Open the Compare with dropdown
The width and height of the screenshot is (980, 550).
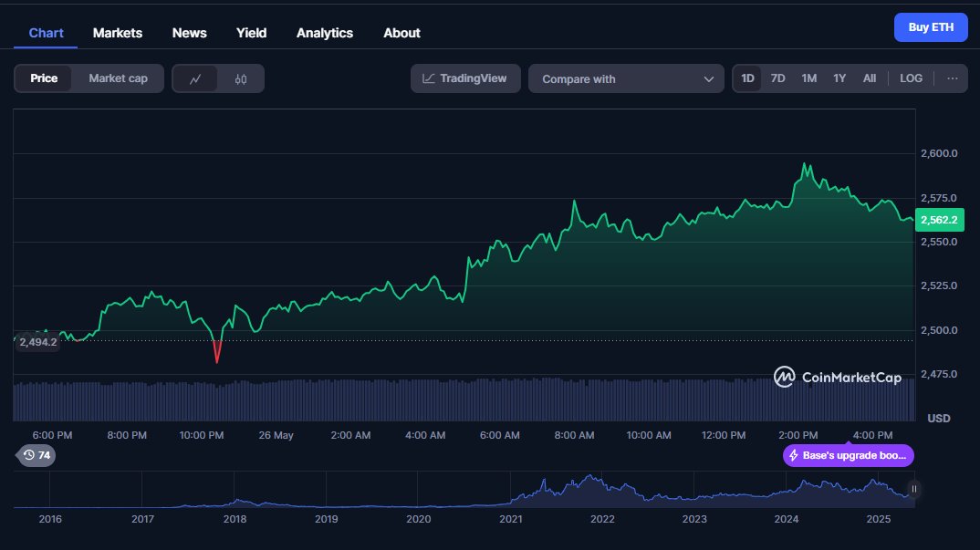pyautogui.click(x=626, y=78)
